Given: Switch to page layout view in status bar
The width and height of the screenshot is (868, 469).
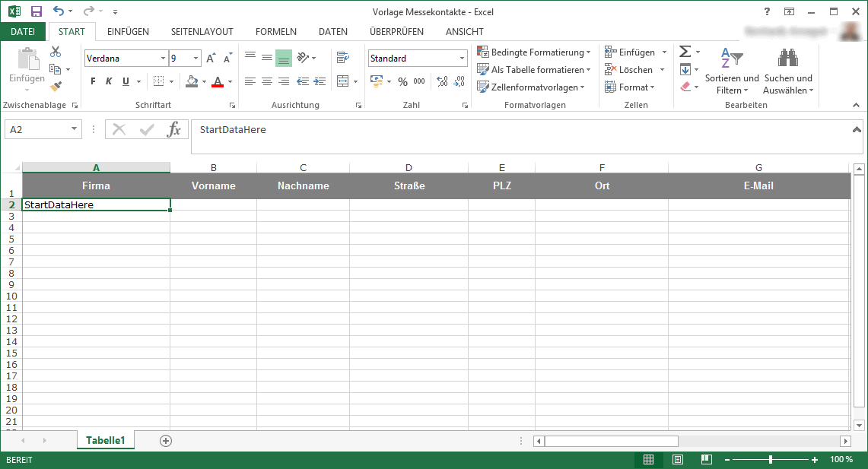Looking at the screenshot, I should click(x=677, y=459).
